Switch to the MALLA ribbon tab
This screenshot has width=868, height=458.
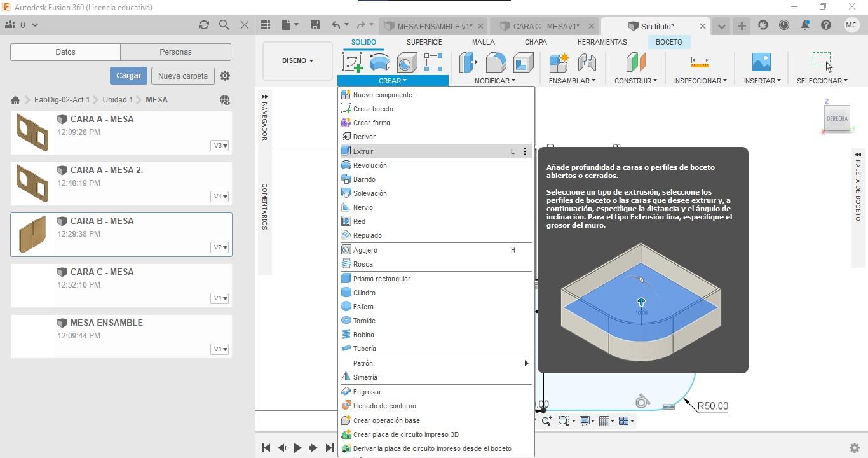tap(484, 42)
